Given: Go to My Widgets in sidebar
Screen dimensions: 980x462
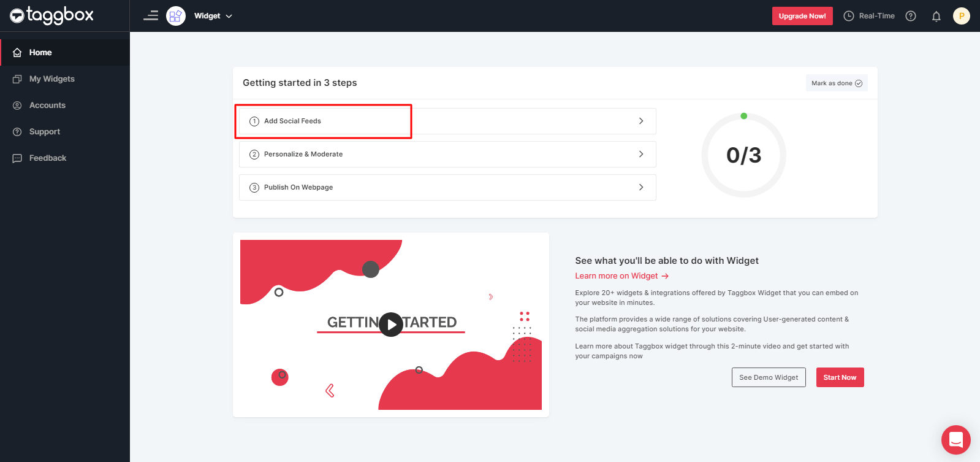Looking at the screenshot, I should click(x=52, y=79).
